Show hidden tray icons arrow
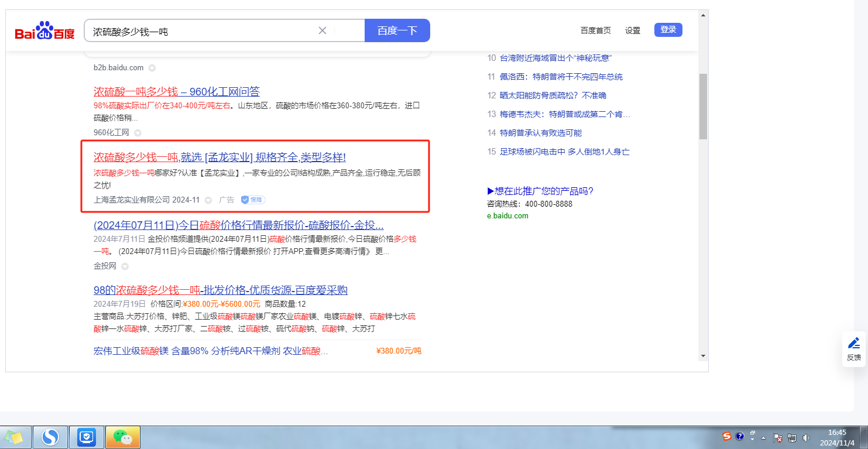This screenshot has width=868, height=449. click(x=764, y=437)
